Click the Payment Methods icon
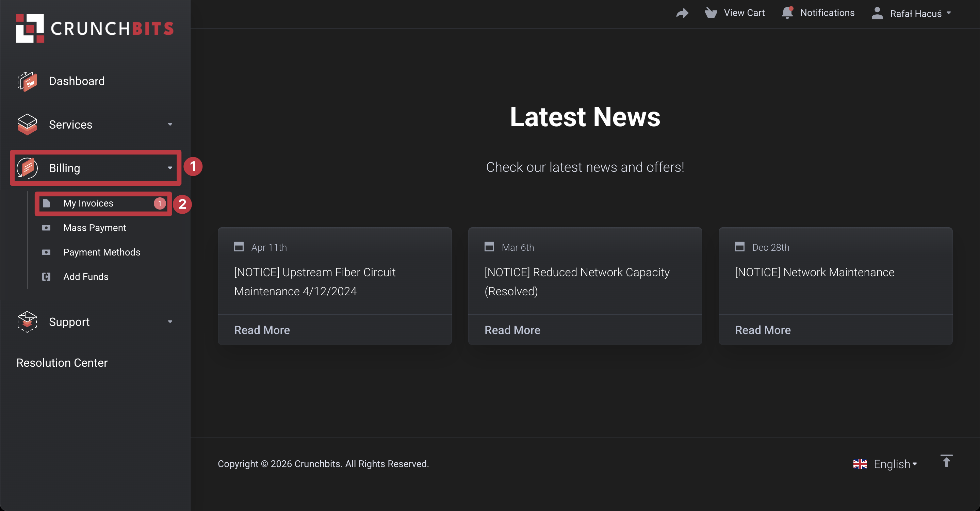This screenshot has width=980, height=511. (46, 252)
